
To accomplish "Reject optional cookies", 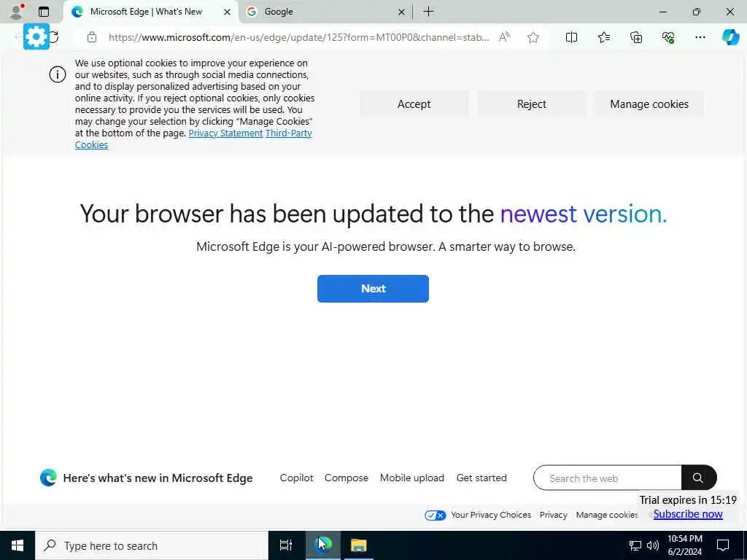I will click(x=532, y=104).
